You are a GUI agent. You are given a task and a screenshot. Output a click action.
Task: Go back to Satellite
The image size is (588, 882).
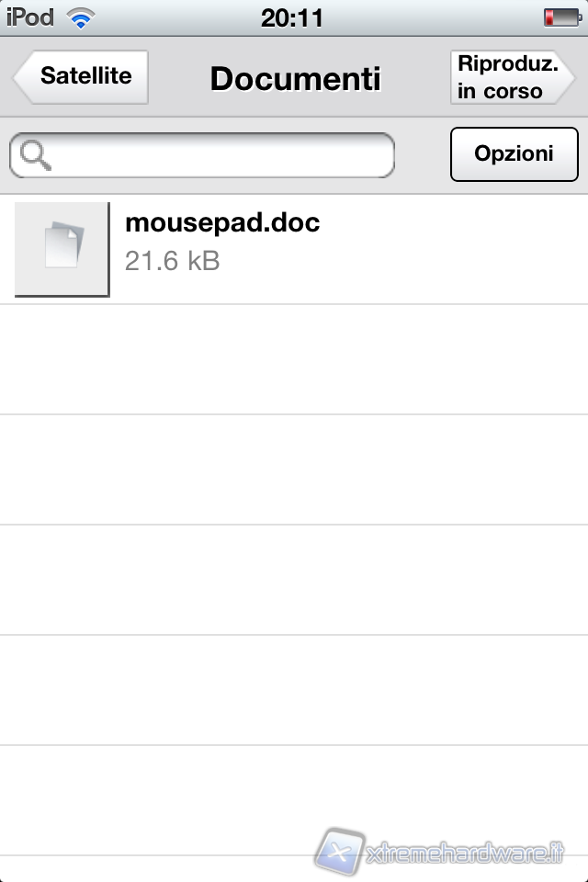tap(82, 77)
